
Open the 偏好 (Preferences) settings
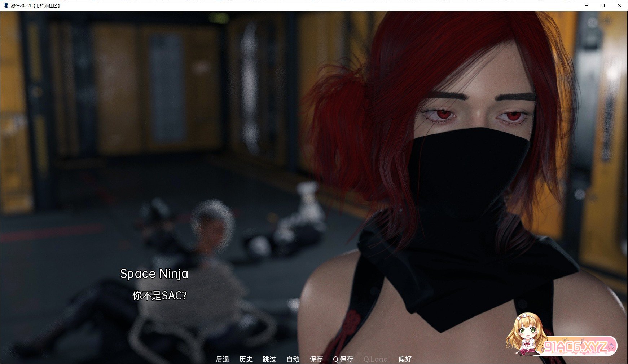tap(405, 359)
